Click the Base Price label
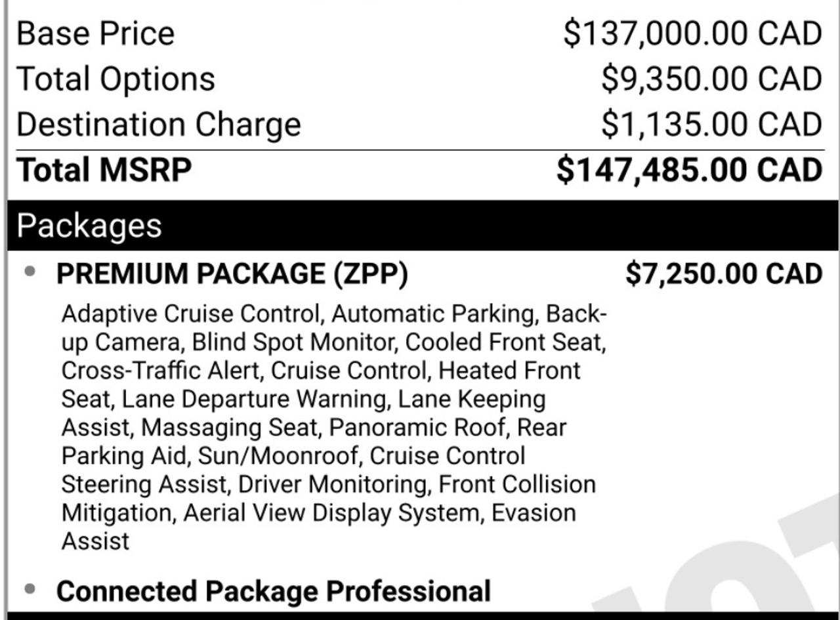Viewport: 840px width, 620px height. (96, 33)
